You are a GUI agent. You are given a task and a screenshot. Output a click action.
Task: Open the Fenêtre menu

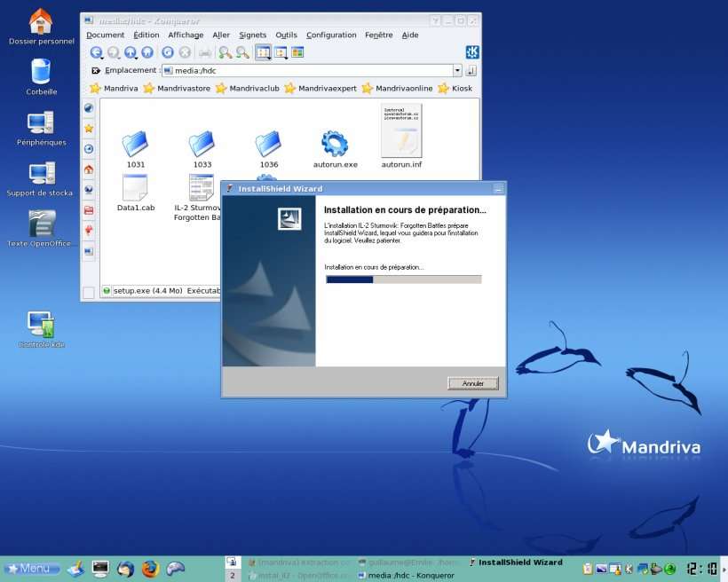point(378,35)
